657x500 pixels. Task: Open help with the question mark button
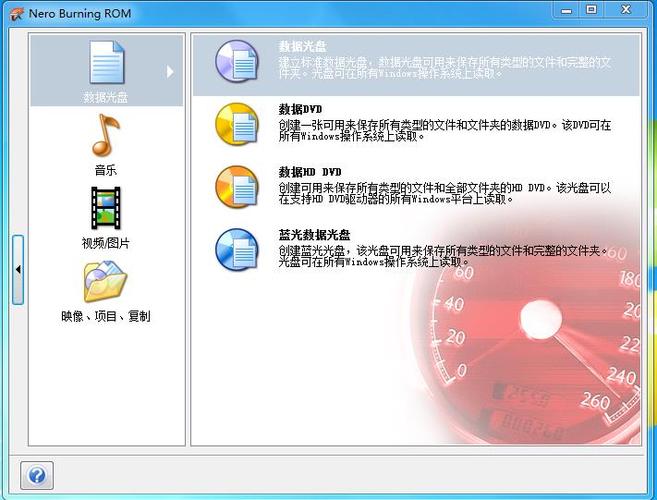pos(36,475)
